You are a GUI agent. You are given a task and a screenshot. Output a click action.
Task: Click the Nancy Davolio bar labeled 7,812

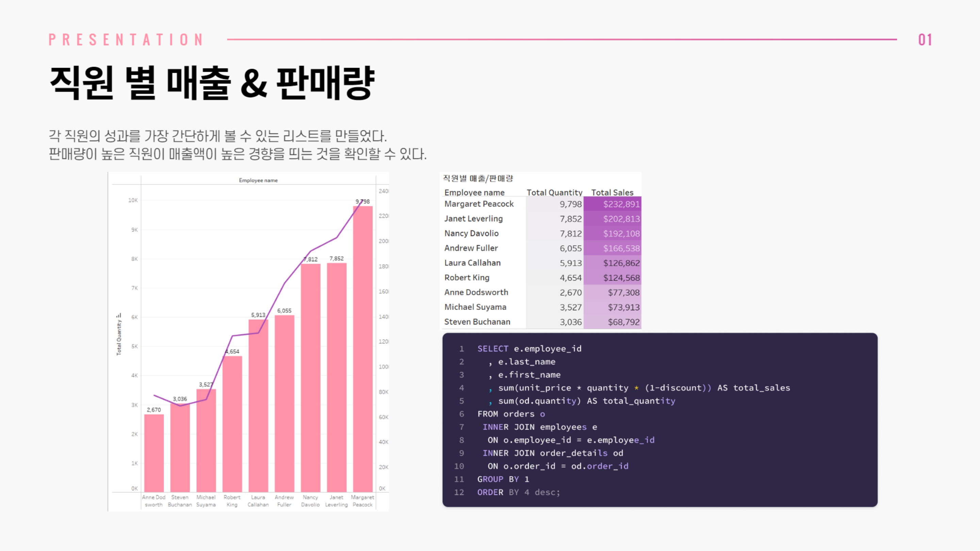pyautogui.click(x=310, y=377)
